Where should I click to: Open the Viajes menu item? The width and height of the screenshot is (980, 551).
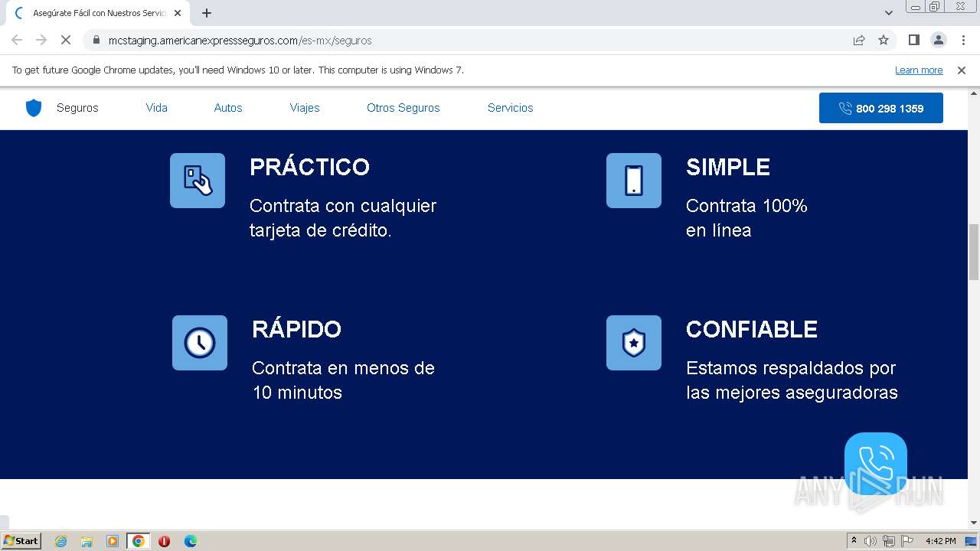tap(305, 108)
